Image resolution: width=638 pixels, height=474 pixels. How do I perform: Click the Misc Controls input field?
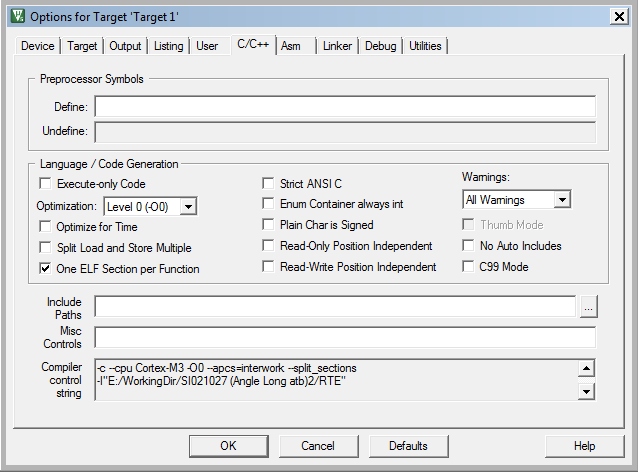[x=345, y=337]
